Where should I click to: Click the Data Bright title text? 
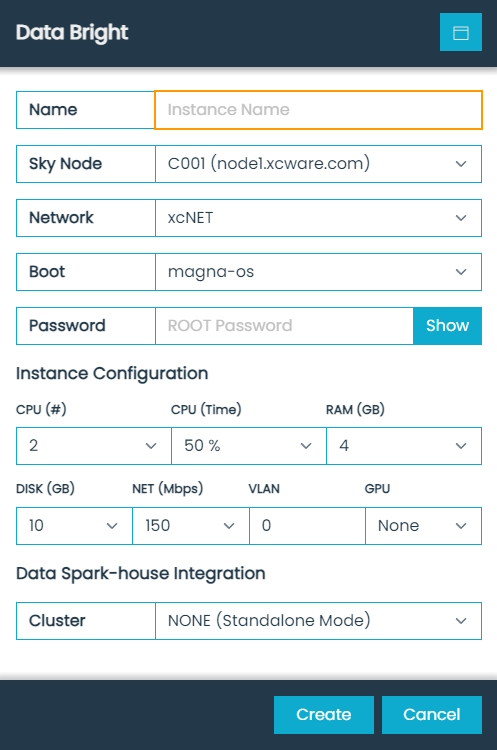72,33
